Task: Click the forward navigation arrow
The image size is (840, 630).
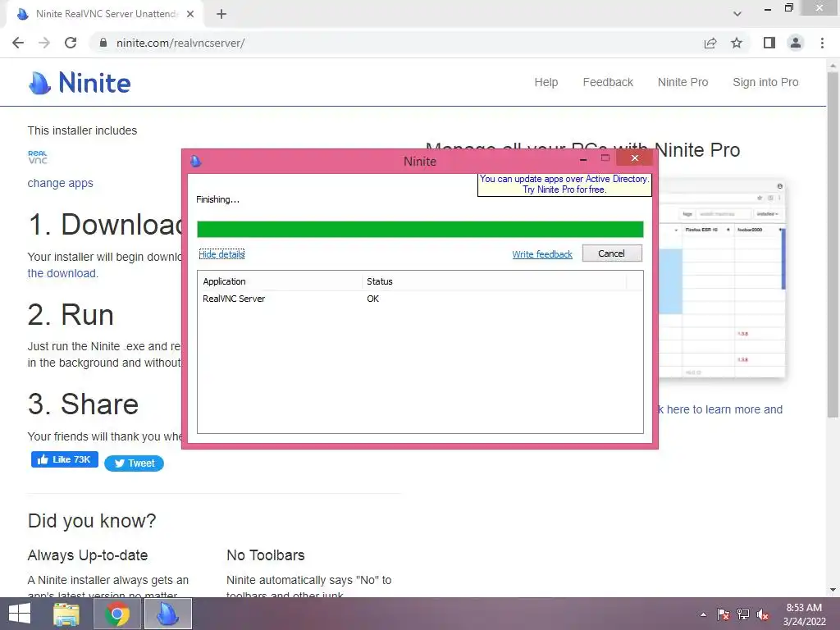Action: coord(44,43)
